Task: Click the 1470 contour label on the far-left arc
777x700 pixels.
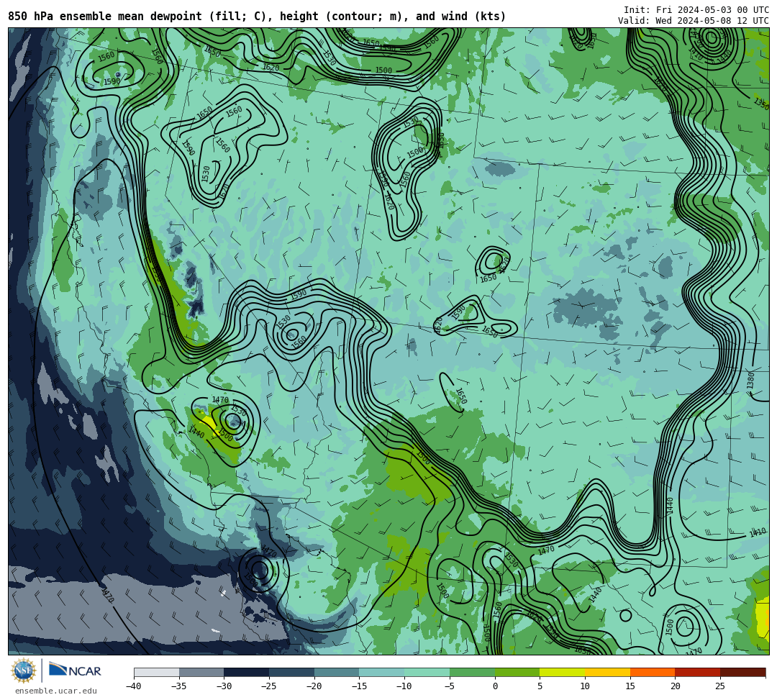Action: 108,594
